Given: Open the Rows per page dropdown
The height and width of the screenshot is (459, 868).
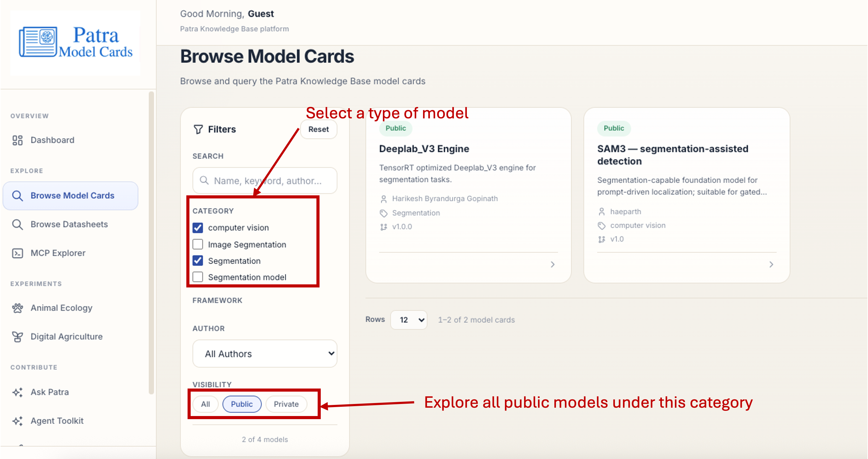Looking at the screenshot, I should tap(409, 320).
